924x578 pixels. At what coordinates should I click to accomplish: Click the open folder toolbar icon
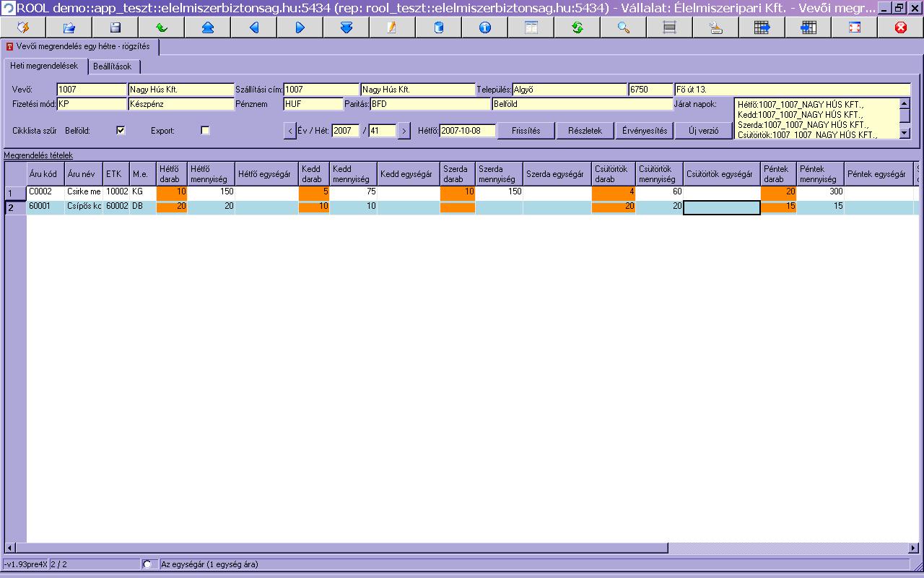[69, 27]
